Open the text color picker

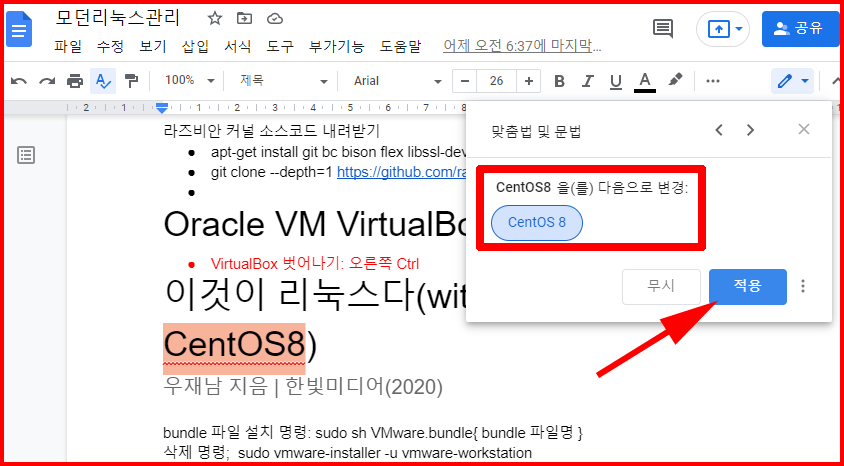[x=645, y=82]
